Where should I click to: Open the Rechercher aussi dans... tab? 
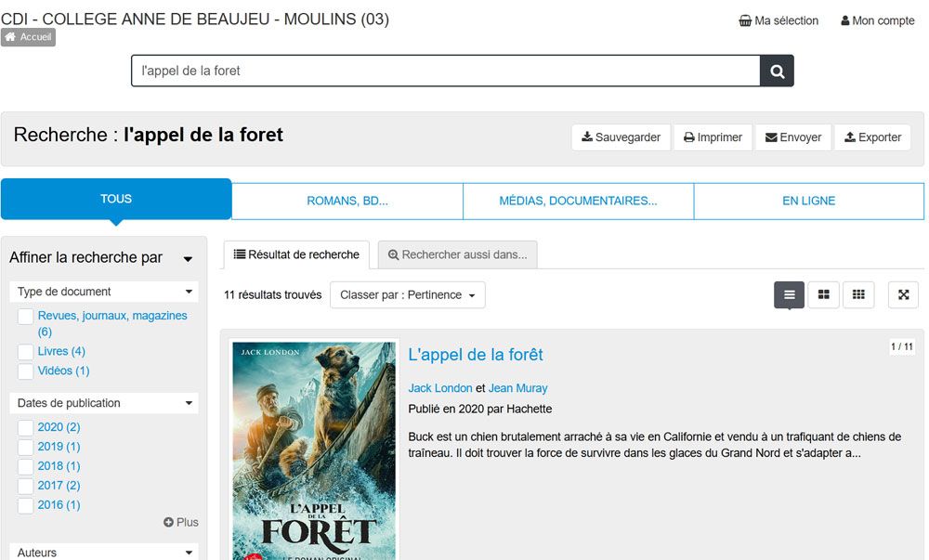(457, 254)
